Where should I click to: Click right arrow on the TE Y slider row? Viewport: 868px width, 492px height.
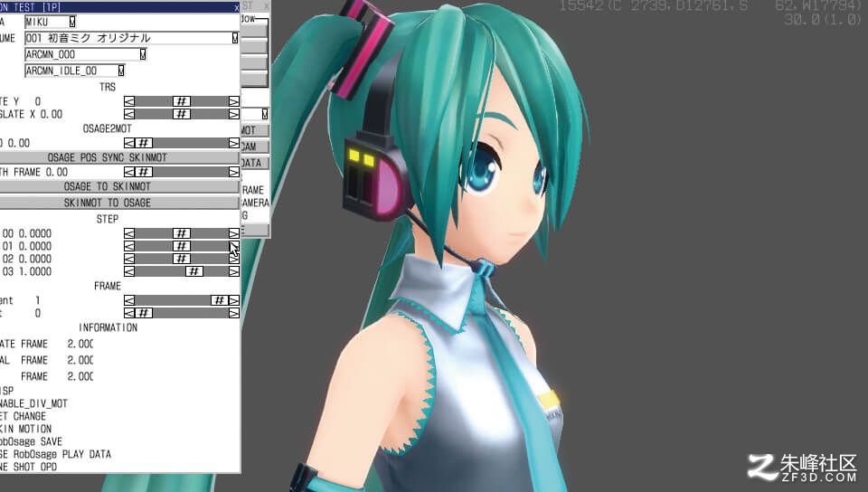234,101
